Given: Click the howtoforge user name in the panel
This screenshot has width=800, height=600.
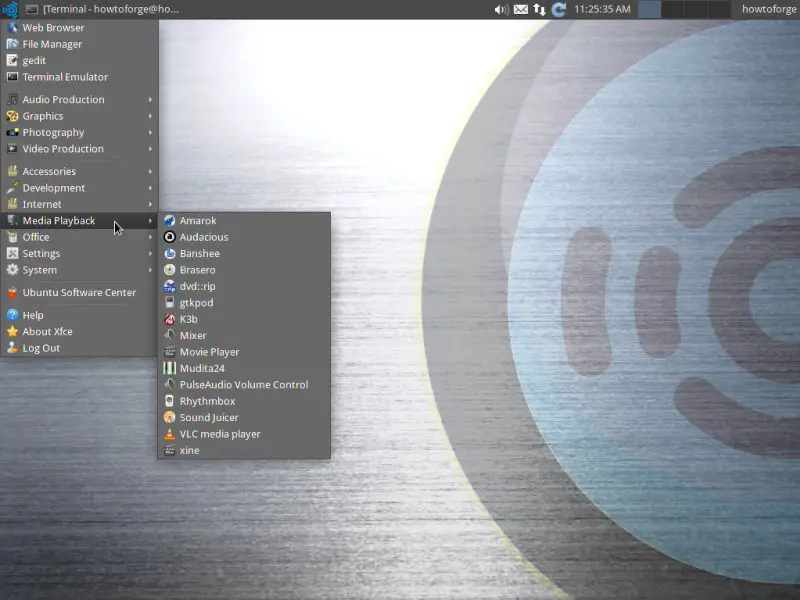Looking at the screenshot, I should pos(769,9).
